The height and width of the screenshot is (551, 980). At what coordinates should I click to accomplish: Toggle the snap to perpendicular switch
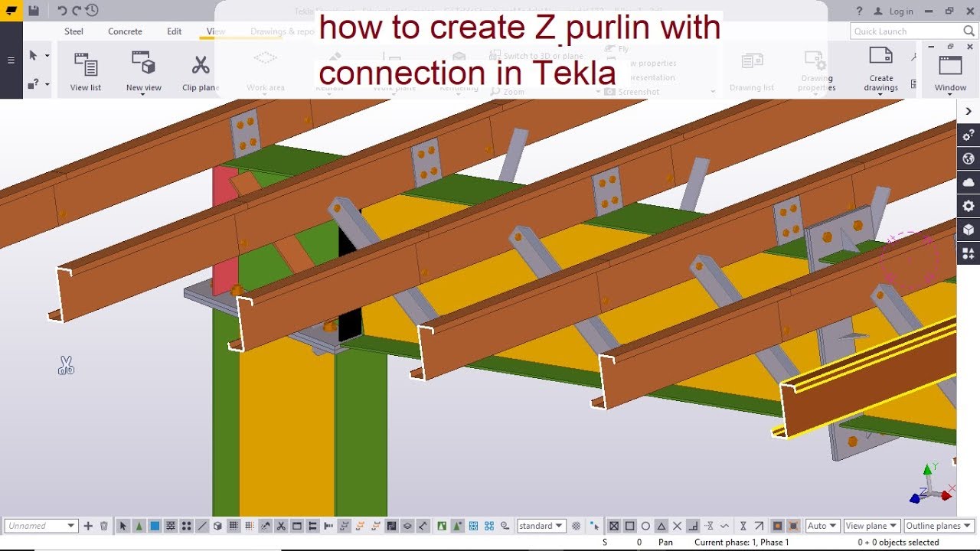(x=693, y=526)
